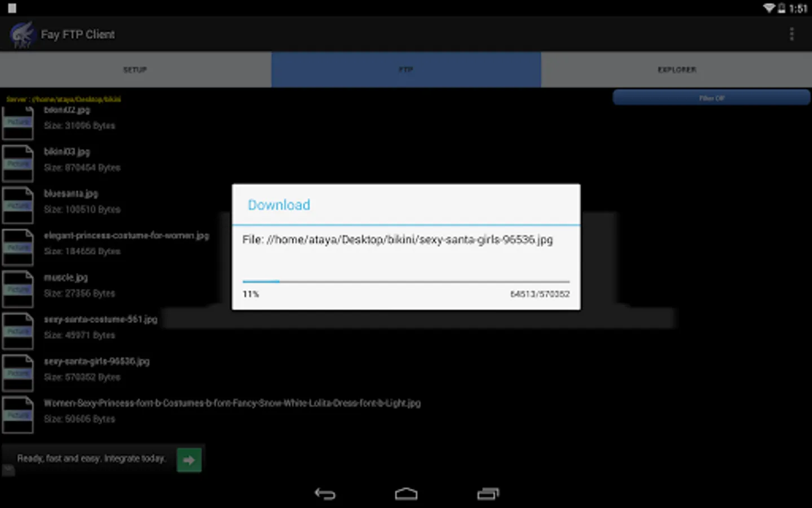
Task: Open the overflow menu with three dots
Action: click(x=792, y=34)
